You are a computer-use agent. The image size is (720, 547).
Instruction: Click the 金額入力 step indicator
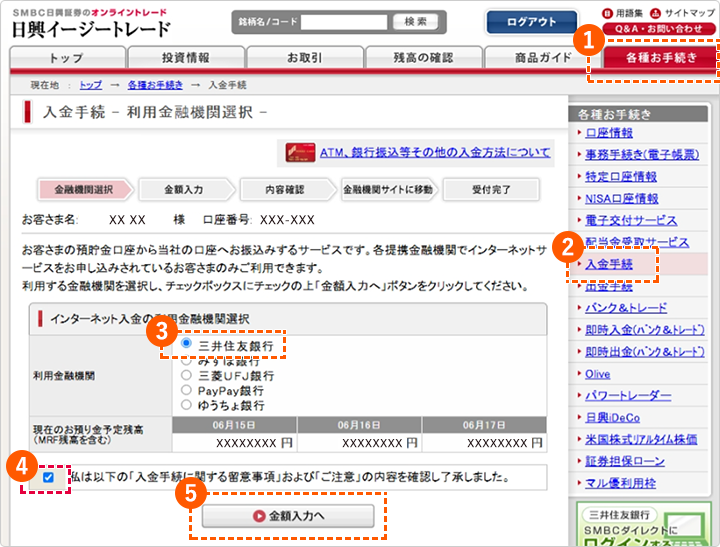pyautogui.click(x=186, y=190)
